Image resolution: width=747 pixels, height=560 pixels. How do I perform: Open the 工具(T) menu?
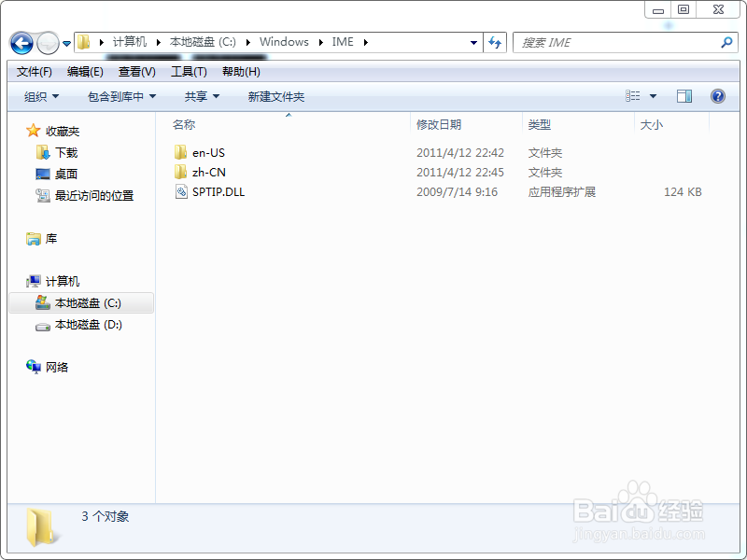[x=189, y=72]
